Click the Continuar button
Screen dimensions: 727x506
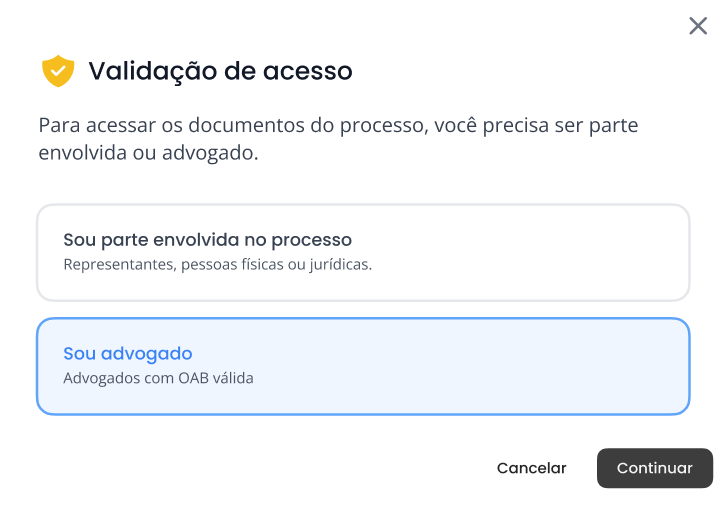pos(655,468)
